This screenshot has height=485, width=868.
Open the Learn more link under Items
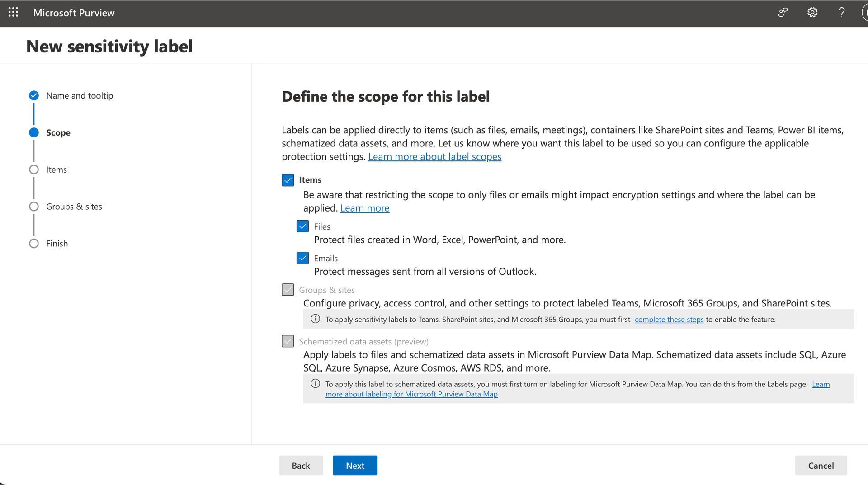[365, 208]
